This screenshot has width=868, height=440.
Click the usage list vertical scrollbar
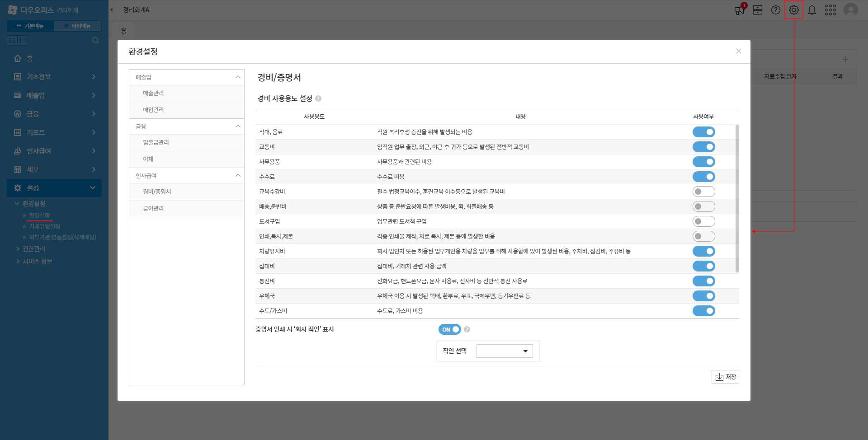pyautogui.click(x=737, y=199)
